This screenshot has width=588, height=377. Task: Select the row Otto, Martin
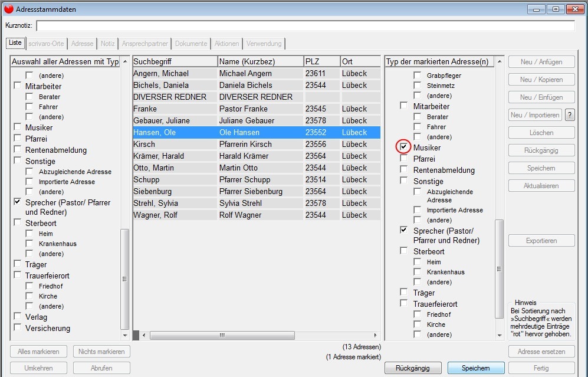click(x=257, y=168)
